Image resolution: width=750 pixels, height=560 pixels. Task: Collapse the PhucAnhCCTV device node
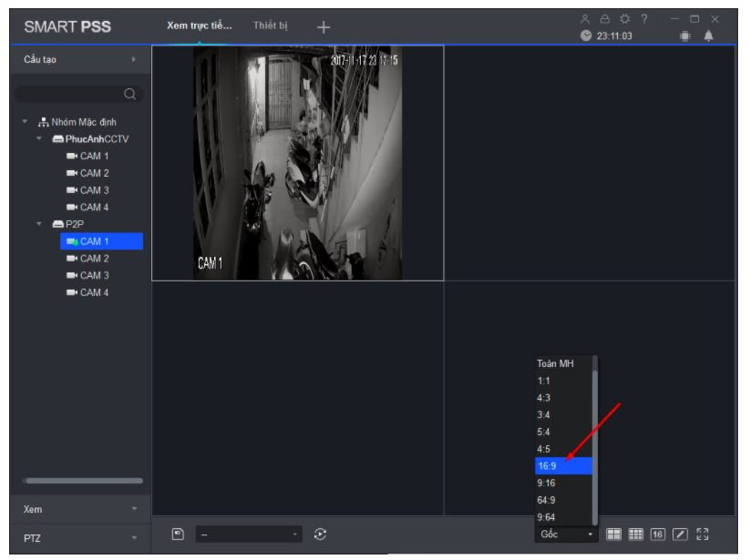[x=39, y=139]
